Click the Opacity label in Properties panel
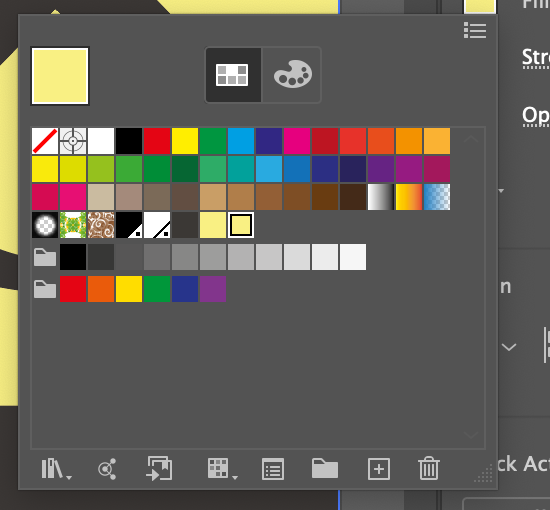Viewport: 550px width, 510px height. (x=536, y=116)
